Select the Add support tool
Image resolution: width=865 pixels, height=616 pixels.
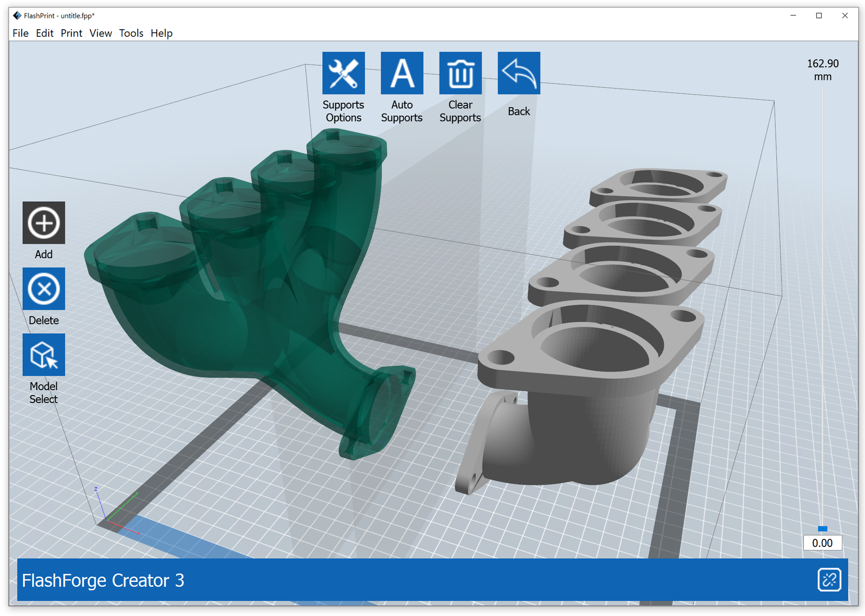point(44,223)
